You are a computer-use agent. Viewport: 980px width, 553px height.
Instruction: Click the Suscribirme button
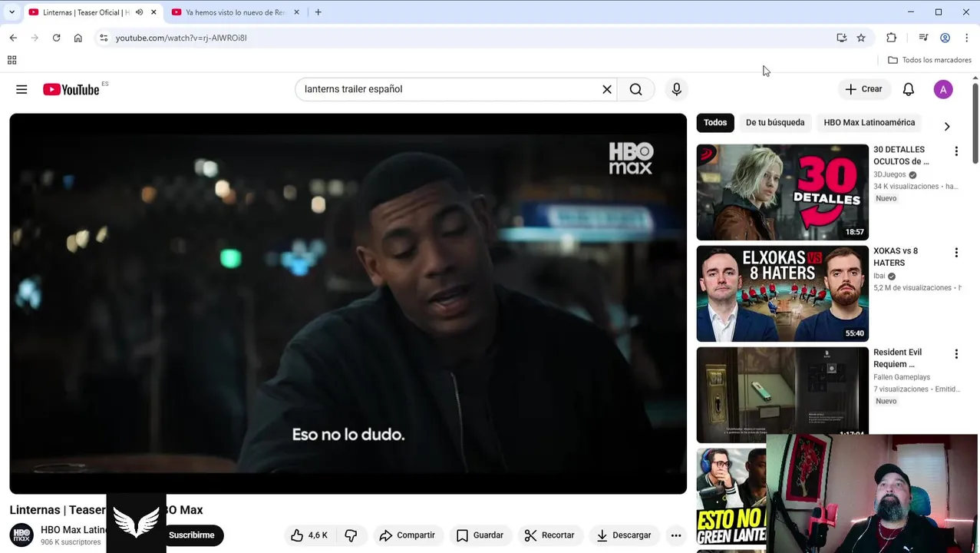point(192,535)
